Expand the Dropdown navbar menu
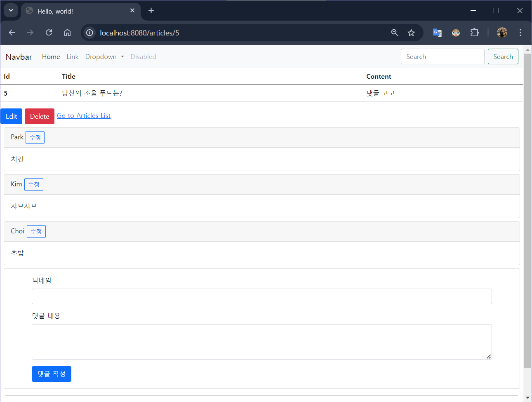 click(x=105, y=56)
